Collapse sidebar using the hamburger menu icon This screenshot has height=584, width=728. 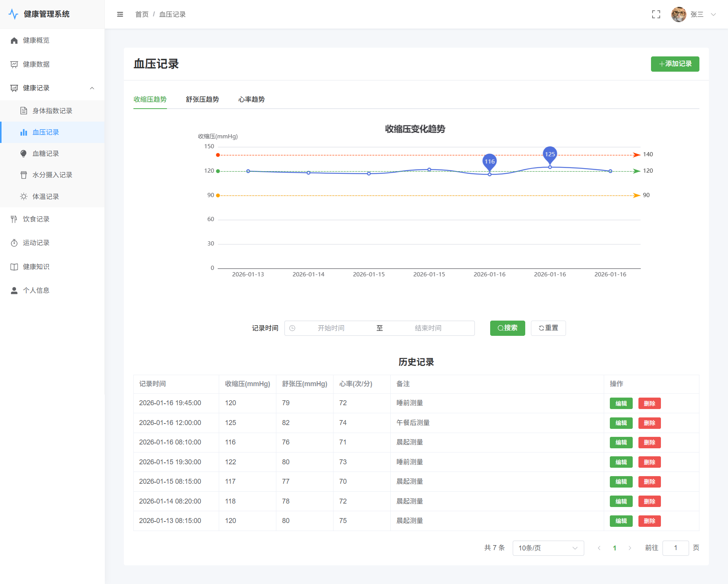pos(120,14)
